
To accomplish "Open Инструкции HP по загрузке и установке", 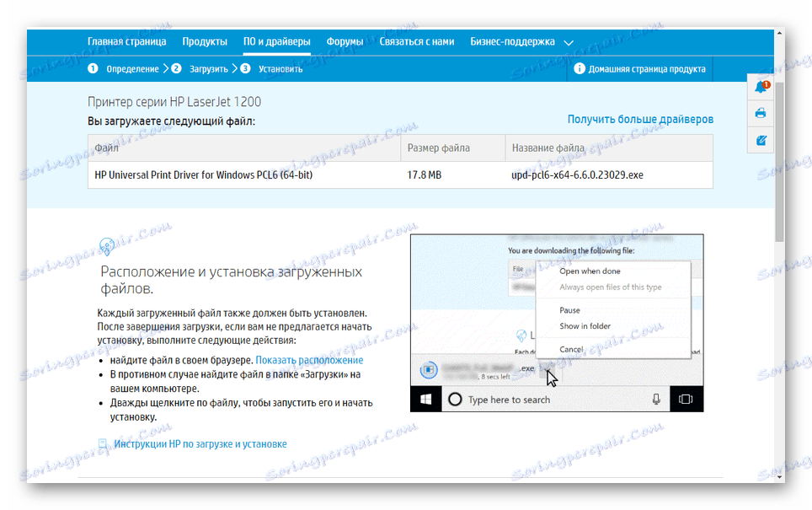I will [x=200, y=444].
